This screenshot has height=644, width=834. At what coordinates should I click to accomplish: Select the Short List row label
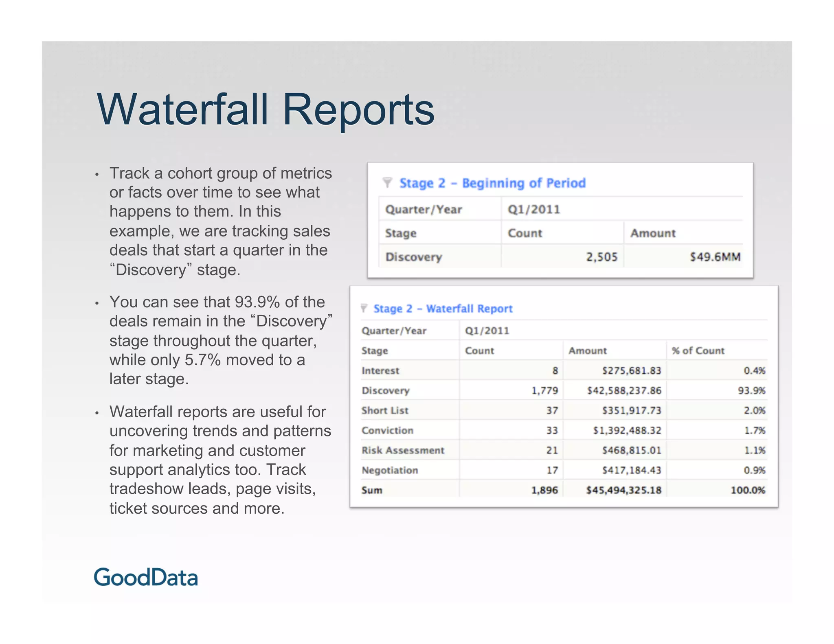[385, 410]
